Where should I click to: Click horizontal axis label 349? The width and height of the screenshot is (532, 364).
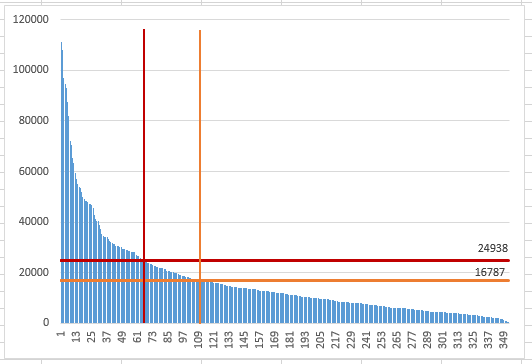click(504, 340)
